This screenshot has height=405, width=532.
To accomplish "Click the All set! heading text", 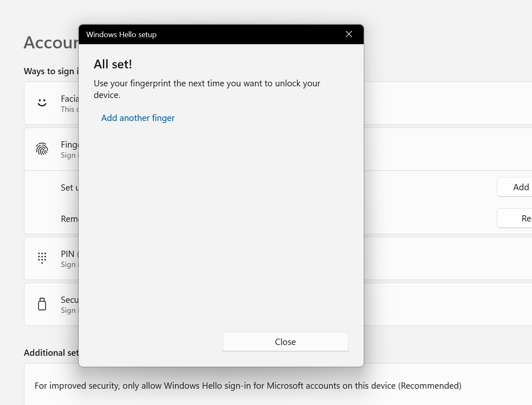I will point(113,64).
